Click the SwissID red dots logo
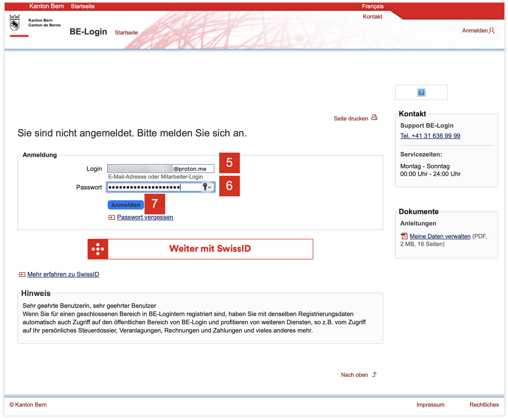The image size is (508, 420). tap(98, 249)
